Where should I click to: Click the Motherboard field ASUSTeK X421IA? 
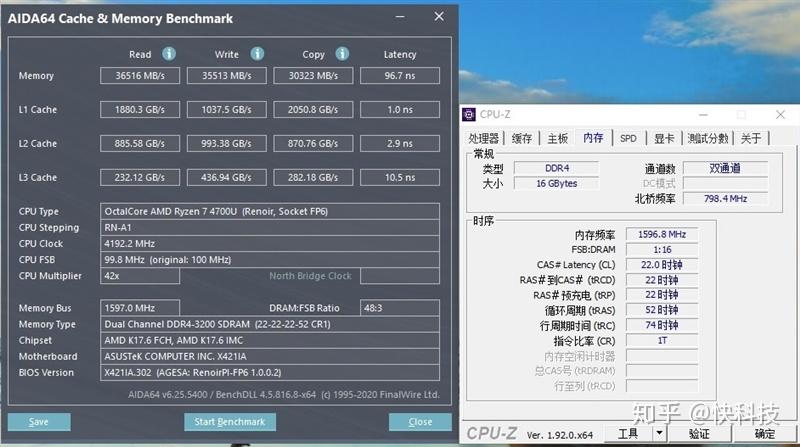270,356
